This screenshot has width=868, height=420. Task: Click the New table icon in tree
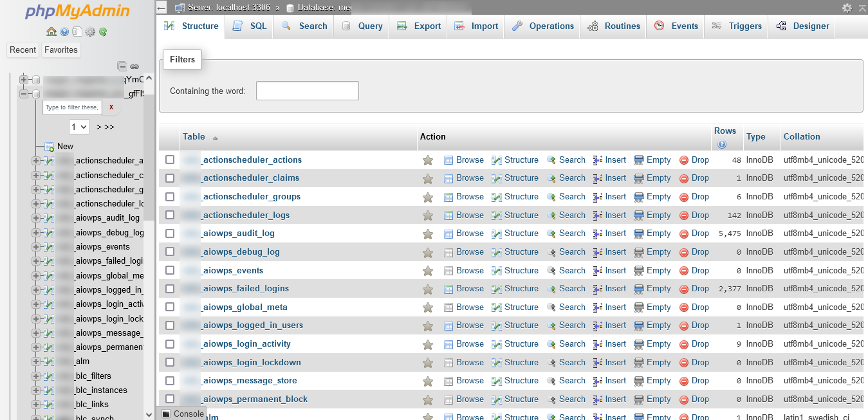(x=49, y=147)
